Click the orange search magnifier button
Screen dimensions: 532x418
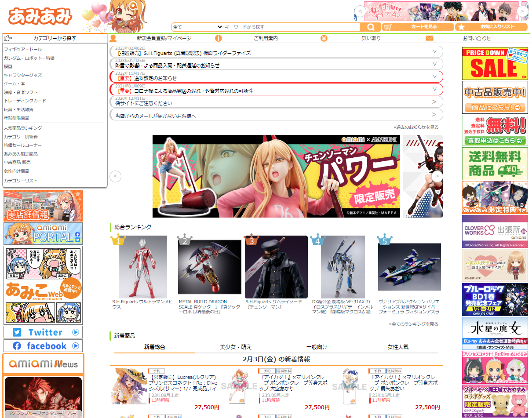point(370,27)
